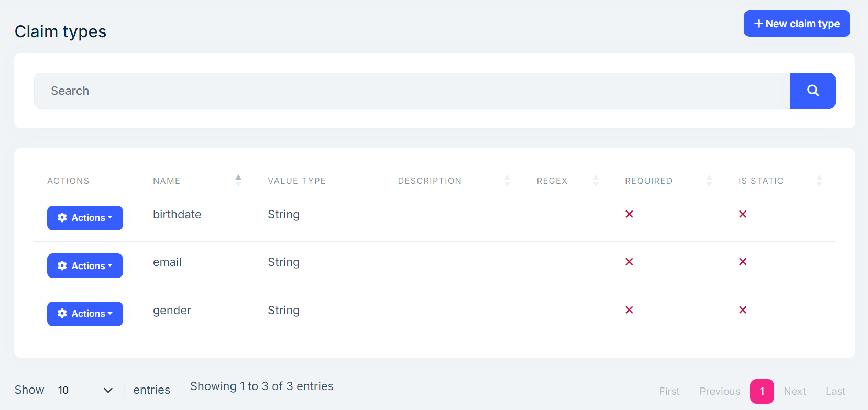This screenshot has height=410, width=868.
Task: Sort by Description column arrows
Action: [x=507, y=181]
